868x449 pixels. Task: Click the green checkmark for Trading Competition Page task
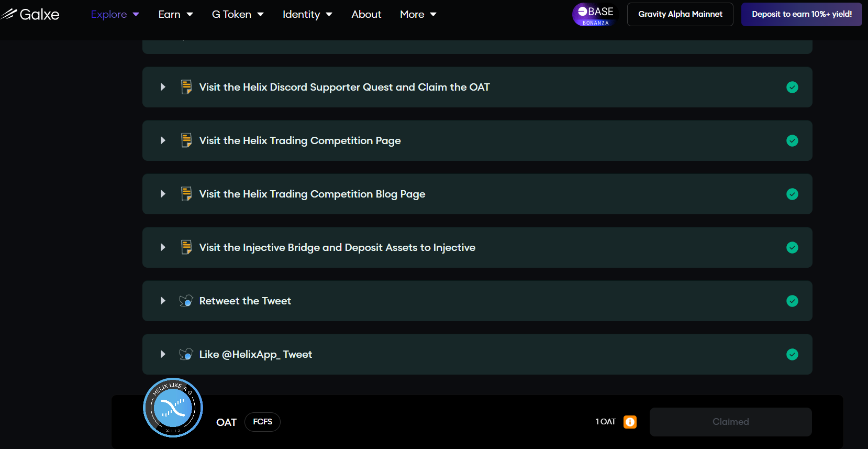[x=792, y=140]
